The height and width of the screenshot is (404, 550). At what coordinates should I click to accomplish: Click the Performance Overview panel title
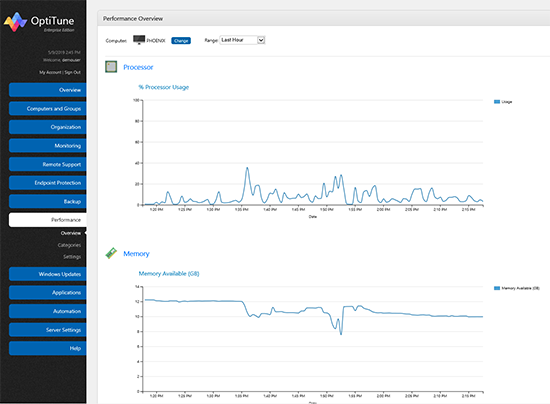pyautogui.click(x=133, y=19)
